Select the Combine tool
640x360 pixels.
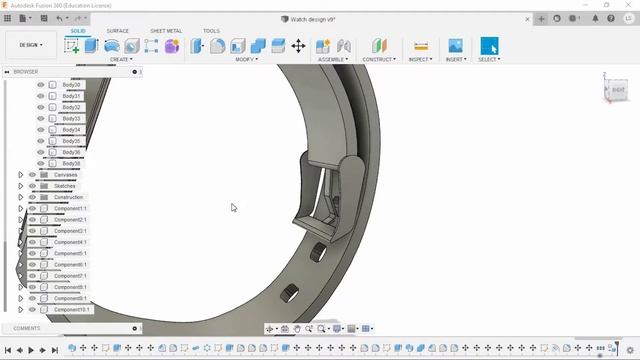pos(258,46)
